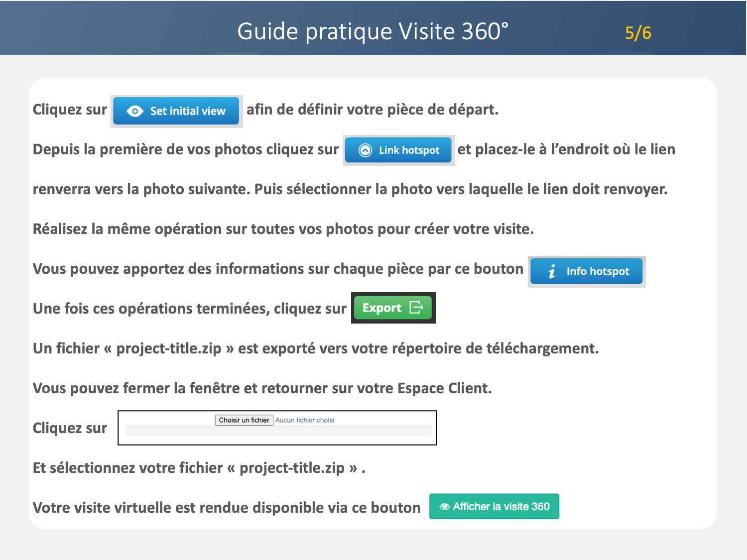Image resolution: width=747 pixels, height=560 pixels.
Task: Click the eye icon in Set initial view
Action: [135, 111]
